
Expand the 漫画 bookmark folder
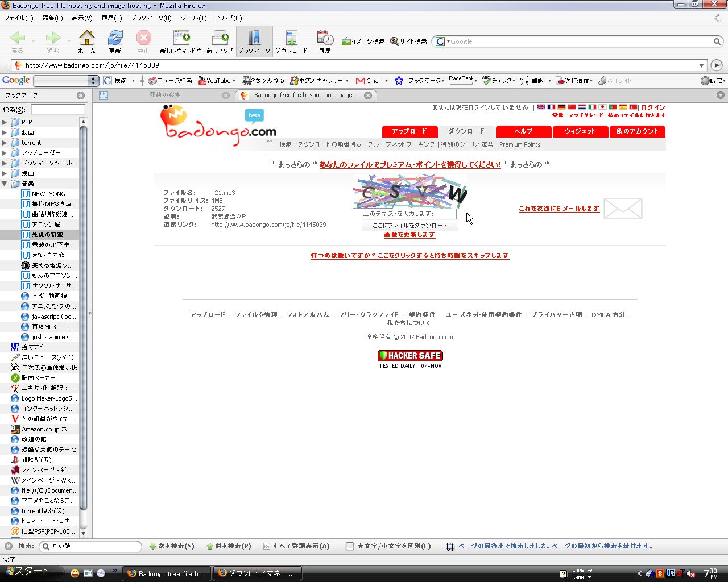[4, 173]
